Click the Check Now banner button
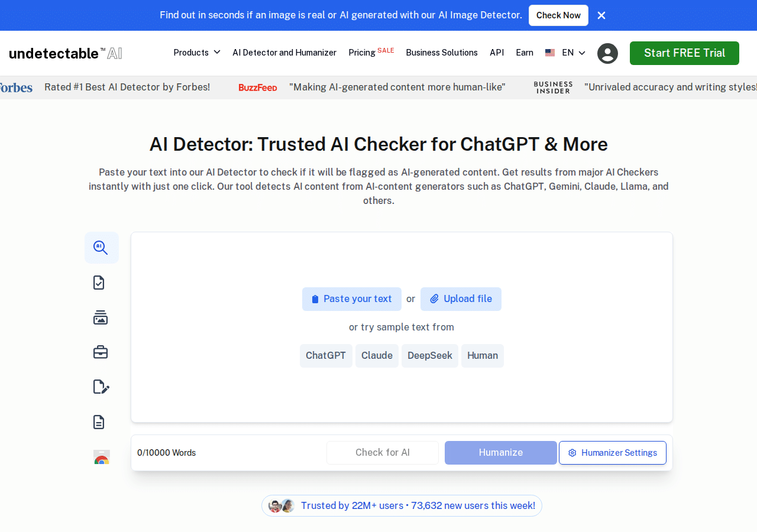The width and height of the screenshot is (757, 532). (558, 15)
